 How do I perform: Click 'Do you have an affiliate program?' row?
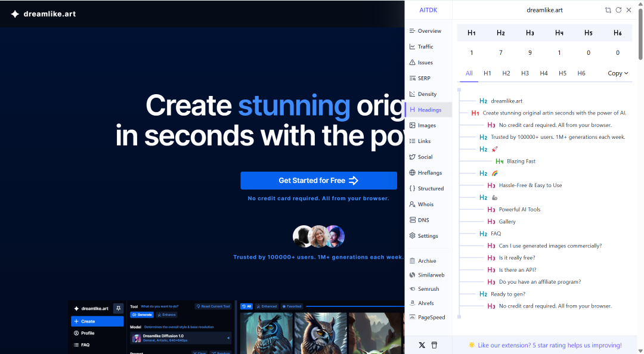pyautogui.click(x=534, y=282)
